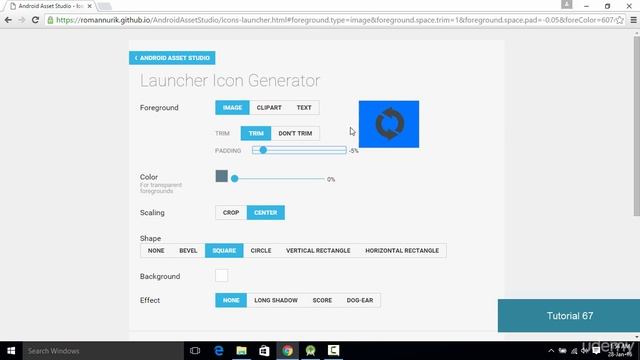Set scaling to CENTER
Viewport: 640px width, 360px height.
pyautogui.click(x=266, y=213)
